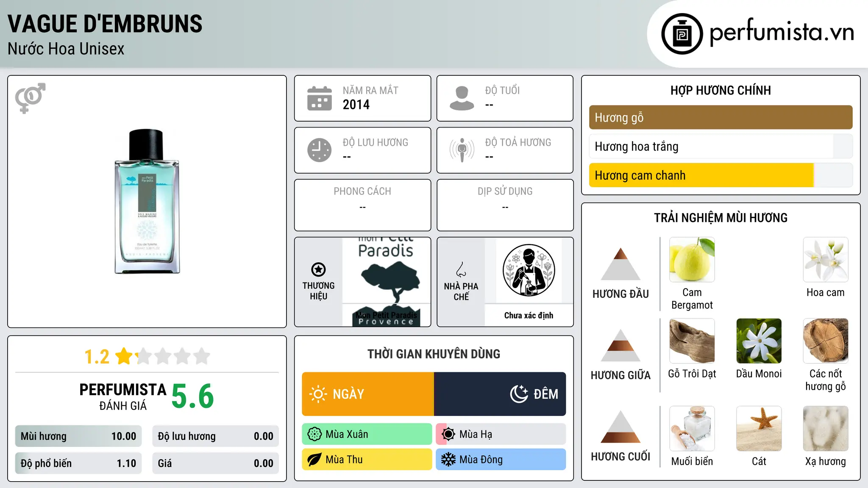The height and width of the screenshot is (488, 868).
Task: Click the star badge icon above Thương hiệu
Action: pyautogui.click(x=318, y=269)
